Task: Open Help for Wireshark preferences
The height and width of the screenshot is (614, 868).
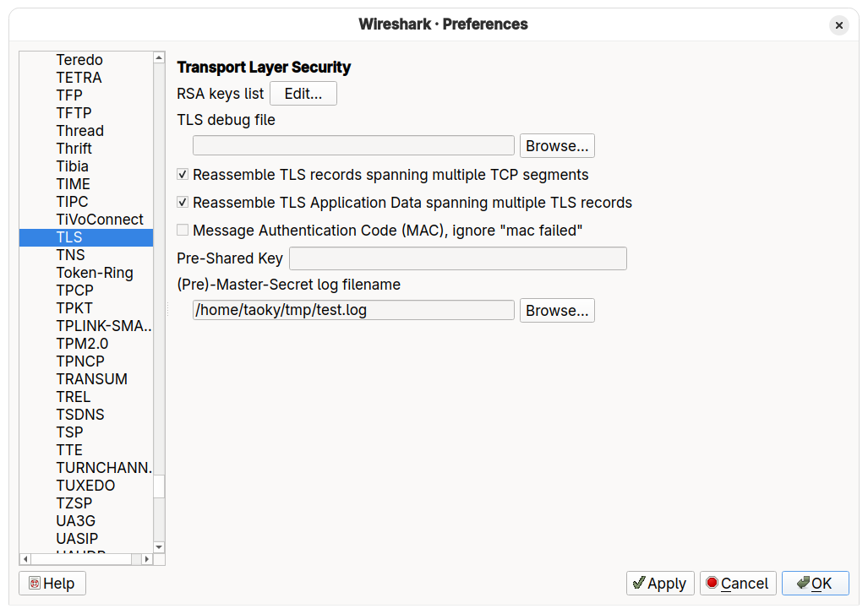Action: [x=52, y=583]
